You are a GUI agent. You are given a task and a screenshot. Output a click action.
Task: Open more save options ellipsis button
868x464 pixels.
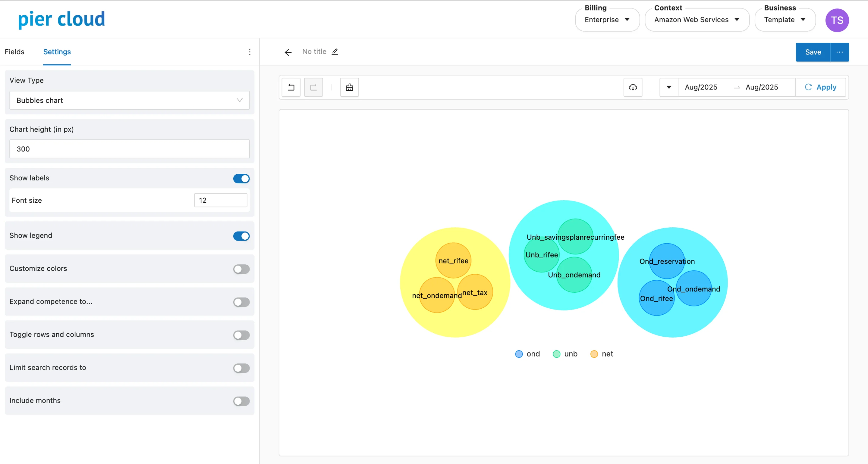point(839,52)
